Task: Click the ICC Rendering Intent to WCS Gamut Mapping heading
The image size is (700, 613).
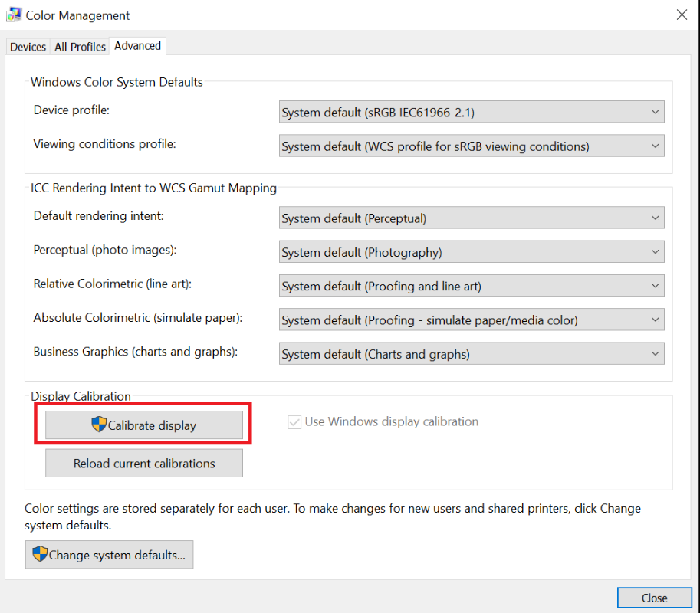Action: click(153, 188)
